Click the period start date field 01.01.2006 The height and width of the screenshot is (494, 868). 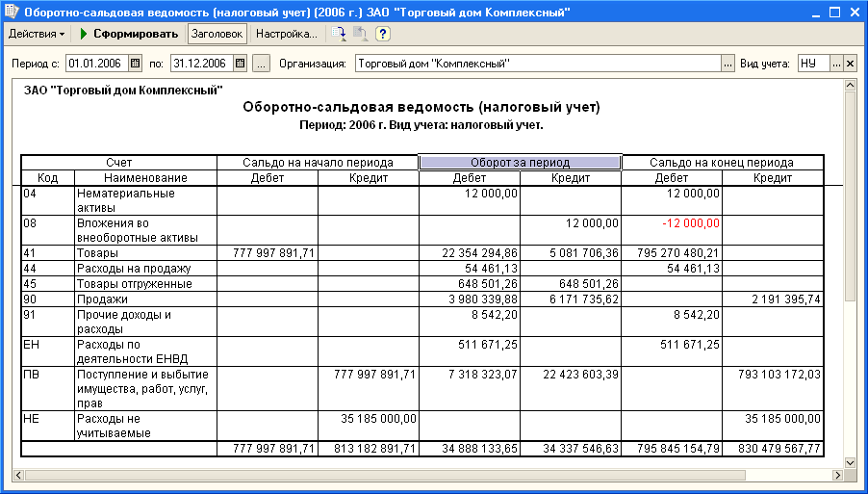point(97,64)
